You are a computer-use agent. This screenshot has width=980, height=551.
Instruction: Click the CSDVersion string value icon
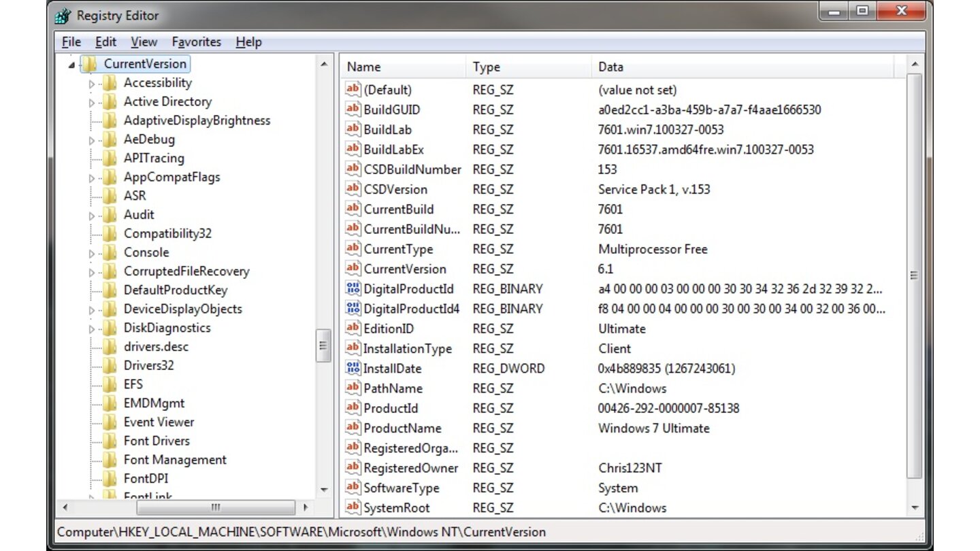pyautogui.click(x=353, y=188)
